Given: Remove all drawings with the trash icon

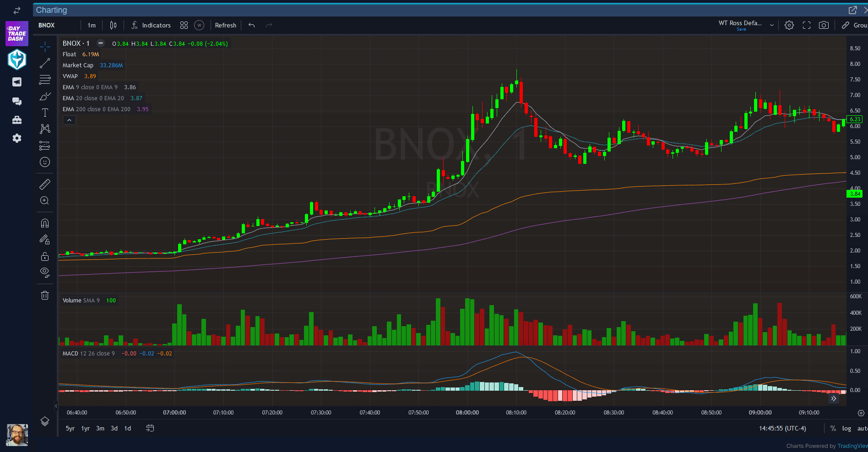Looking at the screenshot, I should pos(44,295).
